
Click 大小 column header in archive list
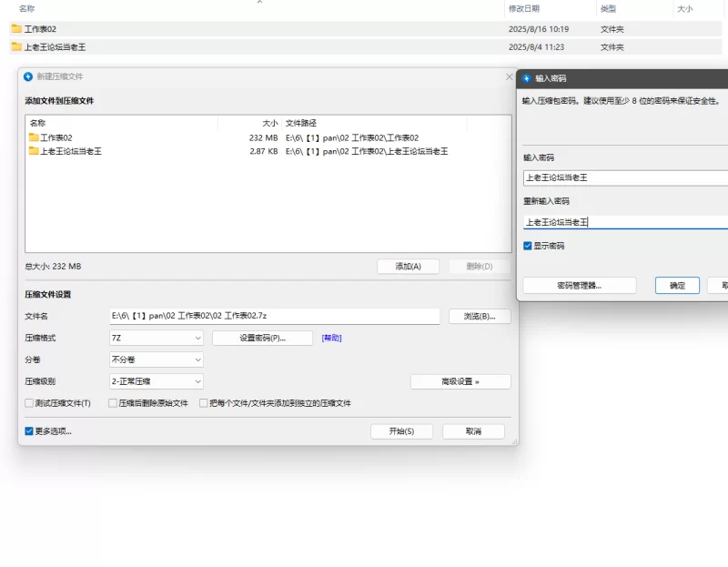pos(269,123)
